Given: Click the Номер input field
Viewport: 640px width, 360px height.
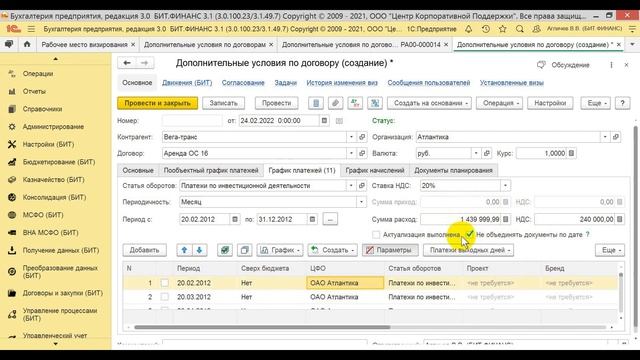Looking at the screenshot, I should [192, 120].
